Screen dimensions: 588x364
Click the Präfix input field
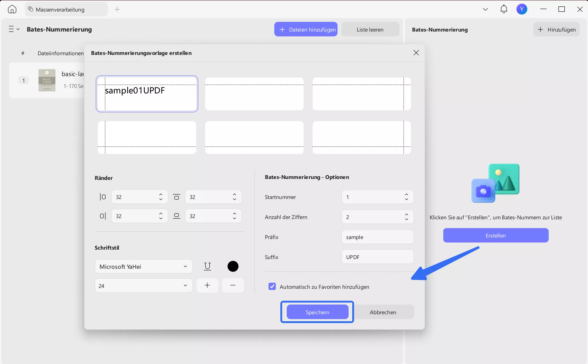[377, 237]
